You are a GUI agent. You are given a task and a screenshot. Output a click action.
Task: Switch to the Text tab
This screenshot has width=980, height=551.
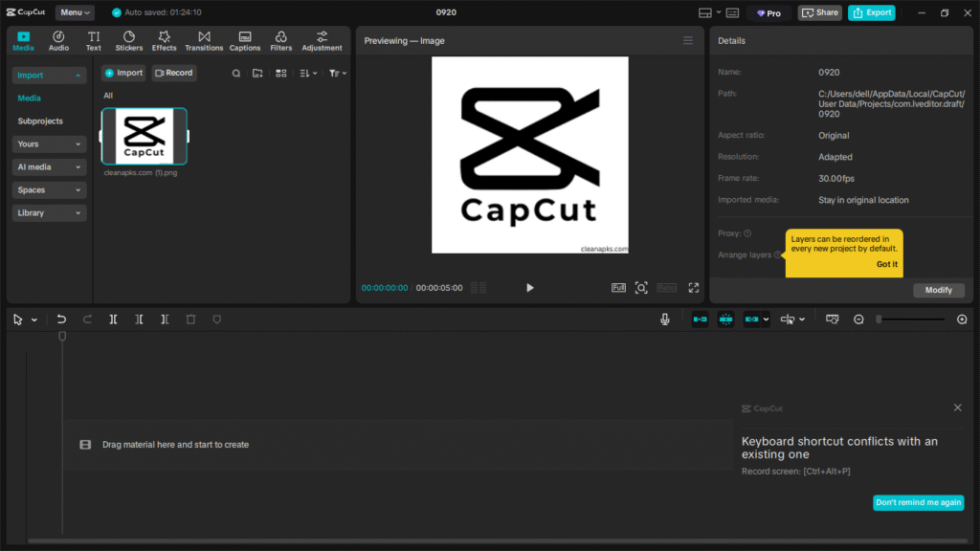[93, 40]
